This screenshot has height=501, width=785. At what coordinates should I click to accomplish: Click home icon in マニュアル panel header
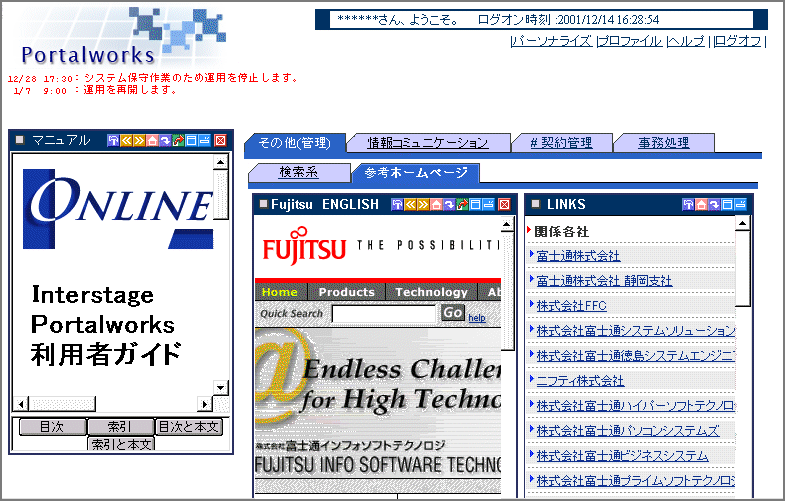coord(152,141)
